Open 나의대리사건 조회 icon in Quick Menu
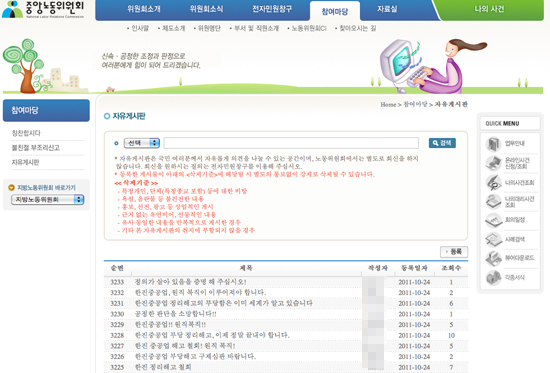This screenshot has height=373, width=550. click(x=493, y=202)
